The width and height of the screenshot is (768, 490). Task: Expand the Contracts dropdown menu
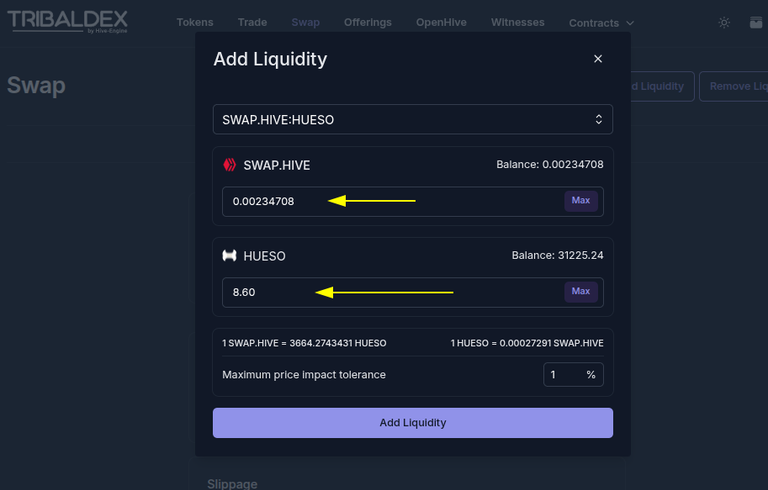[x=601, y=23]
